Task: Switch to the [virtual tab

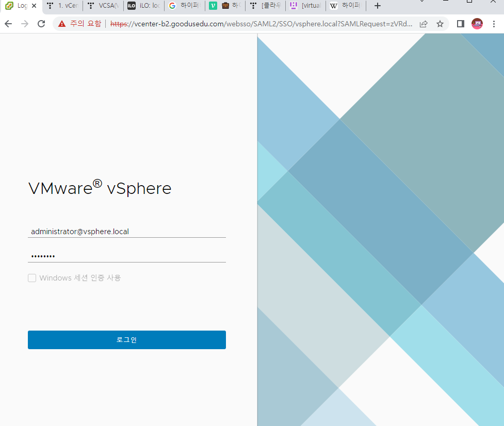Action: [x=306, y=6]
